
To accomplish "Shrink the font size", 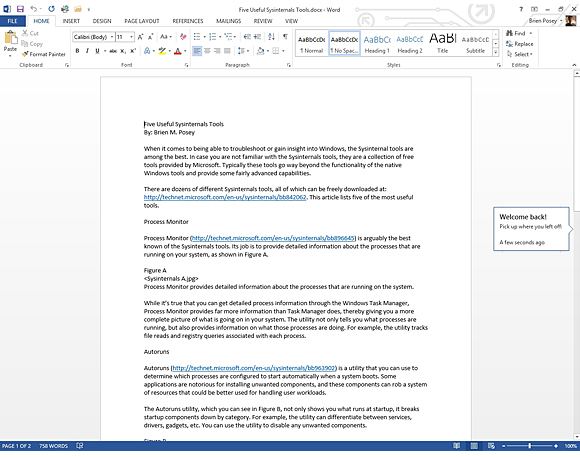I will click(x=151, y=37).
